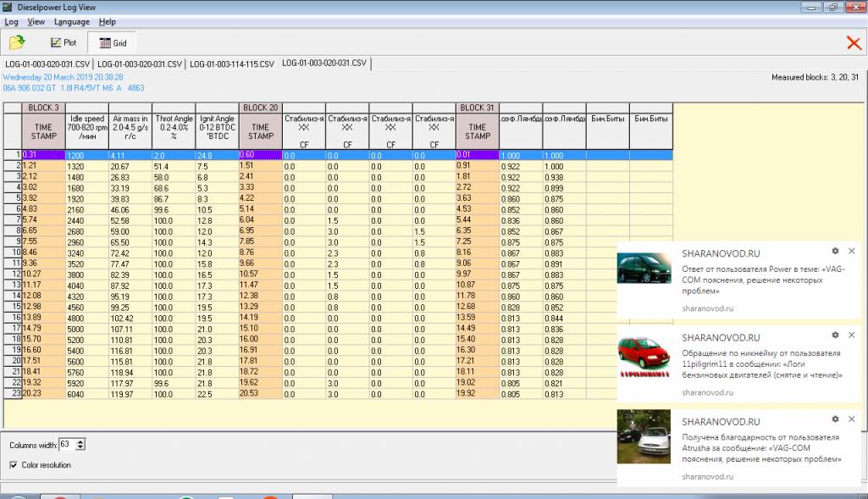Click the open log file folder icon

click(x=16, y=42)
